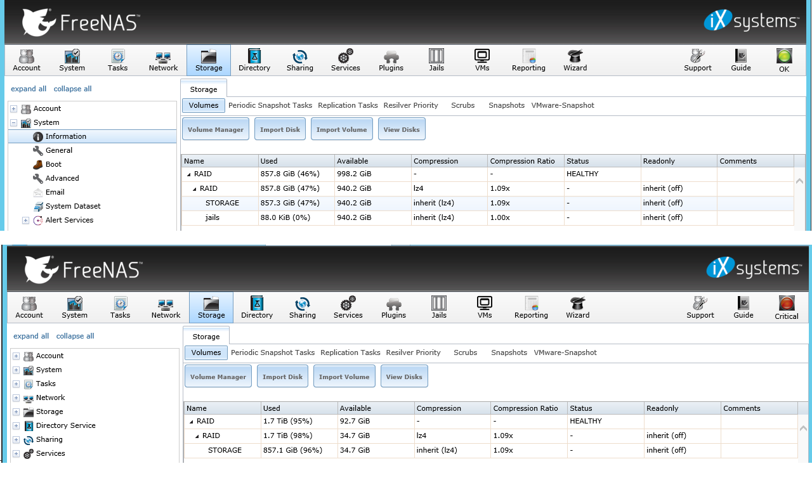This screenshot has height=504, width=812.
Task: Click Volume Manager button in upper window
Action: click(x=216, y=129)
